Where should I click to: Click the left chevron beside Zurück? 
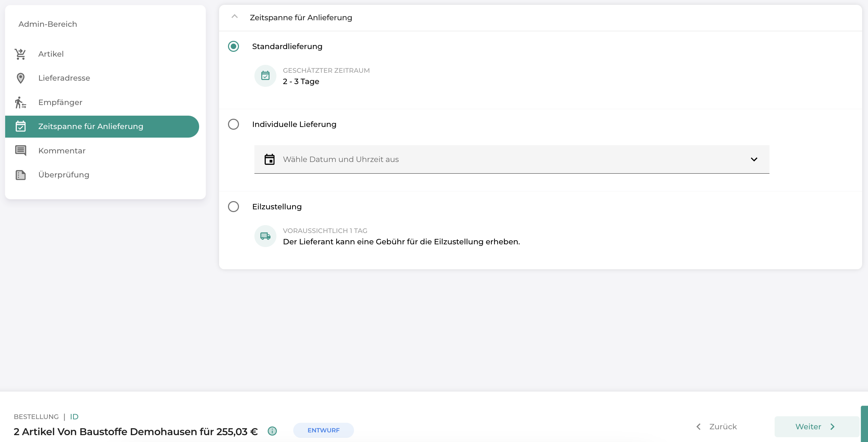[x=698, y=427]
